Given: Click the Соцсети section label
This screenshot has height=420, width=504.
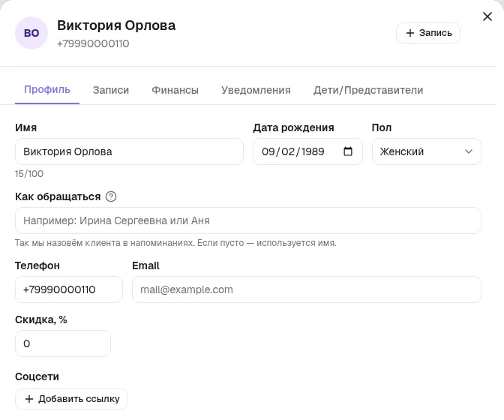Looking at the screenshot, I should pyautogui.click(x=37, y=376).
